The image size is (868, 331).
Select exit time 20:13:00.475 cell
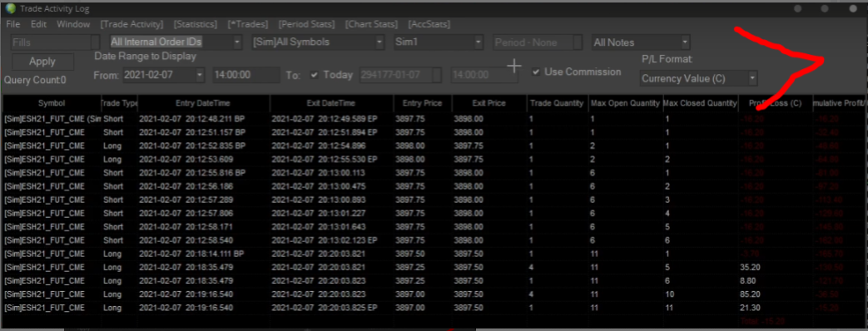coord(331,186)
